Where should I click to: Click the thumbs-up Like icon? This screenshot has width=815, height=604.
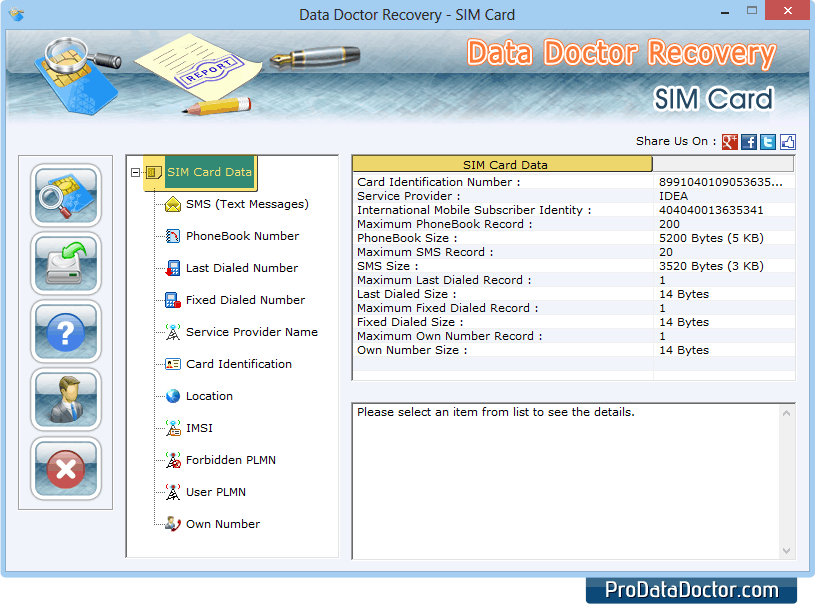click(x=787, y=141)
